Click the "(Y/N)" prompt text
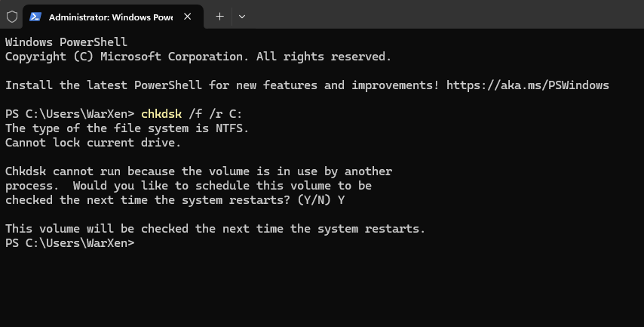644x327 pixels. pyautogui.click(x=317, y=200)
